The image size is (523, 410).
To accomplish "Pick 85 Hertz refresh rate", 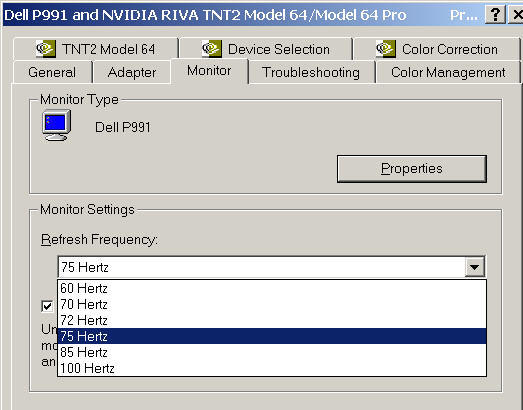I will (272, 352).
